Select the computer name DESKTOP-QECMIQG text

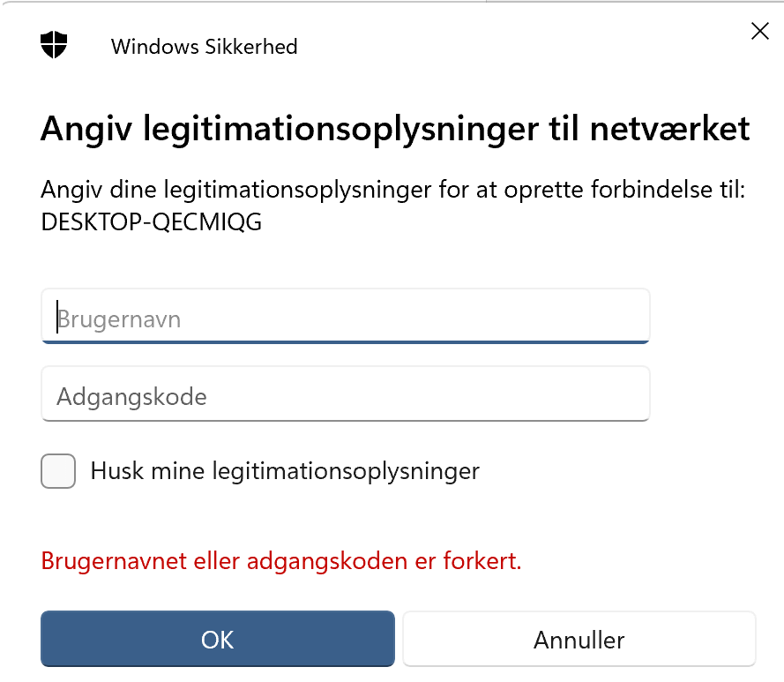[152, 221]
